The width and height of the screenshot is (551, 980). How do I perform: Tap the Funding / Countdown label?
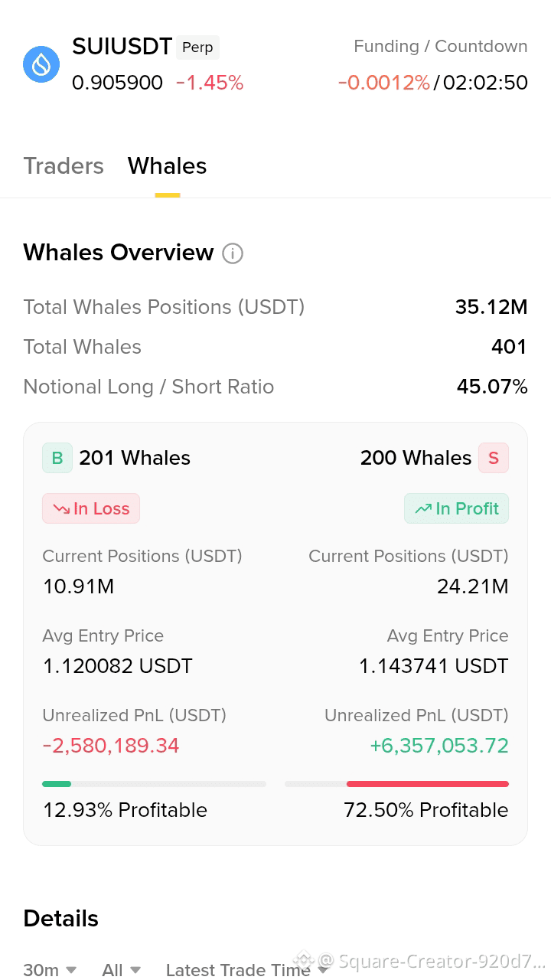tap(441, 47)
